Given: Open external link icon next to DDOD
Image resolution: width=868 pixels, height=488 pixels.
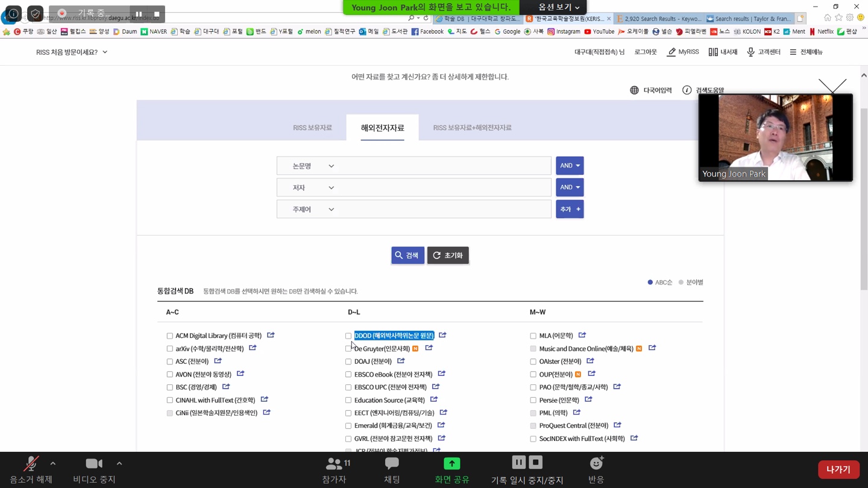Looking at the screenshot, I should pyautogui.click(x=442, y=335).
